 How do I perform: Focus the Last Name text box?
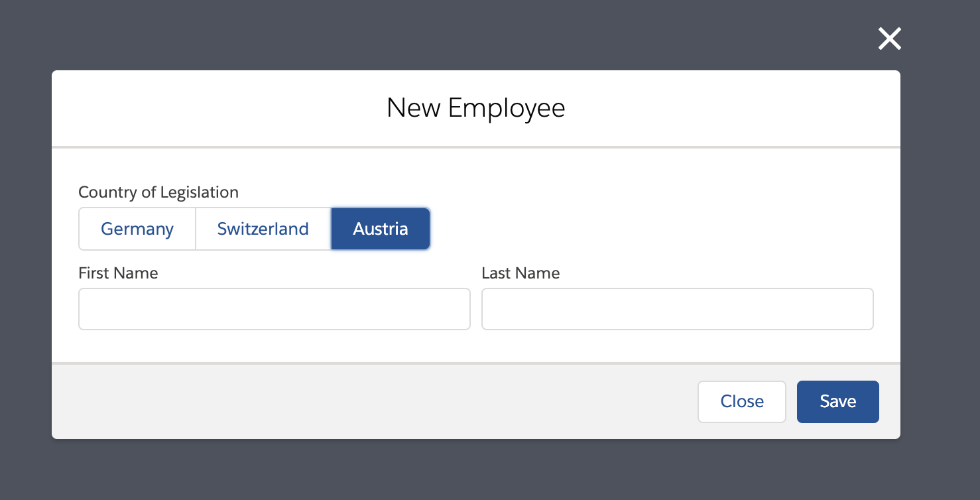(x=677, y=309)
